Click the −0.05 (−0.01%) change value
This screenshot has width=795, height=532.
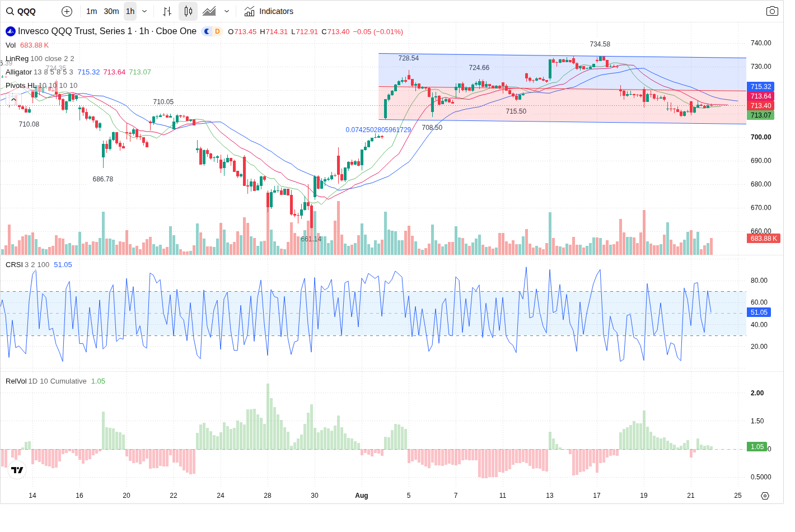[x=378, y=32]
